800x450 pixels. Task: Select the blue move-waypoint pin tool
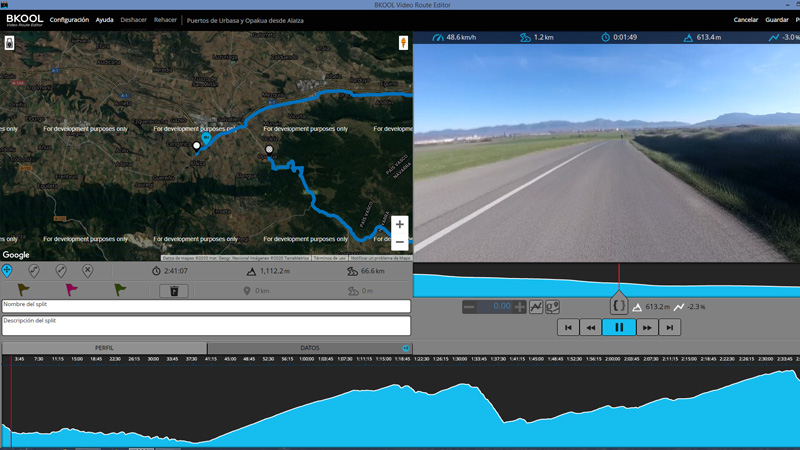pyautogui.click(x=7, y=271)
